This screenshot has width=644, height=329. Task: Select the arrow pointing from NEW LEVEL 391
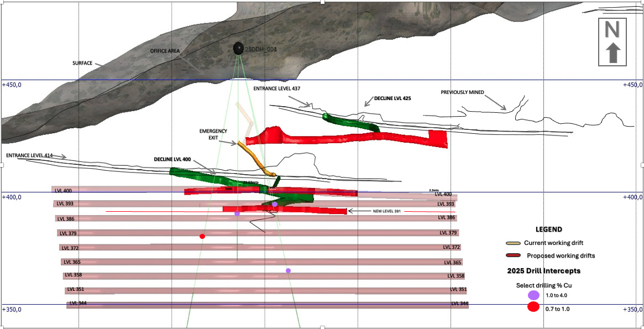[x=359, y=211]
